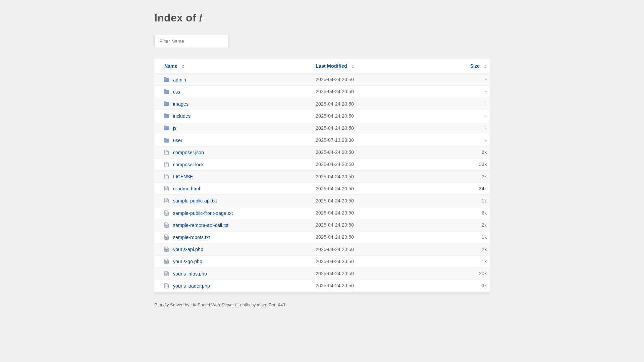Click the yourls-infos.php file icon
644x362 pixels.
166,274
